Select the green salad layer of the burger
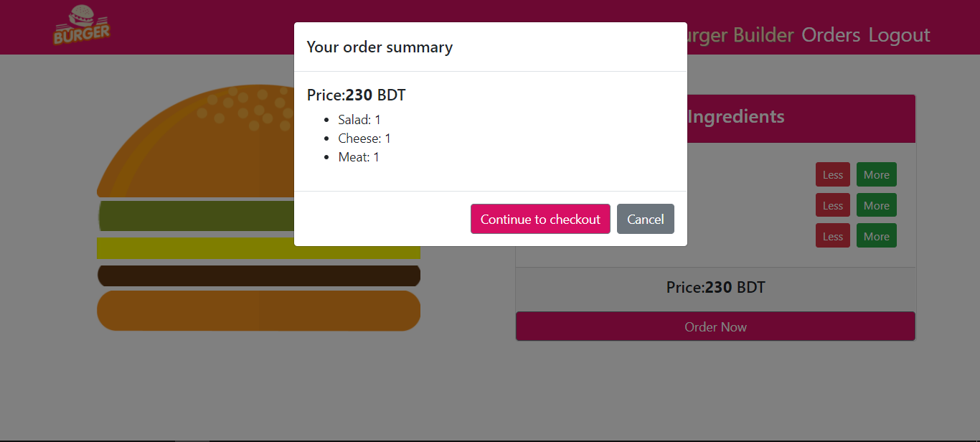The height and width of the screenshot is (442, 980). (195, 216)
